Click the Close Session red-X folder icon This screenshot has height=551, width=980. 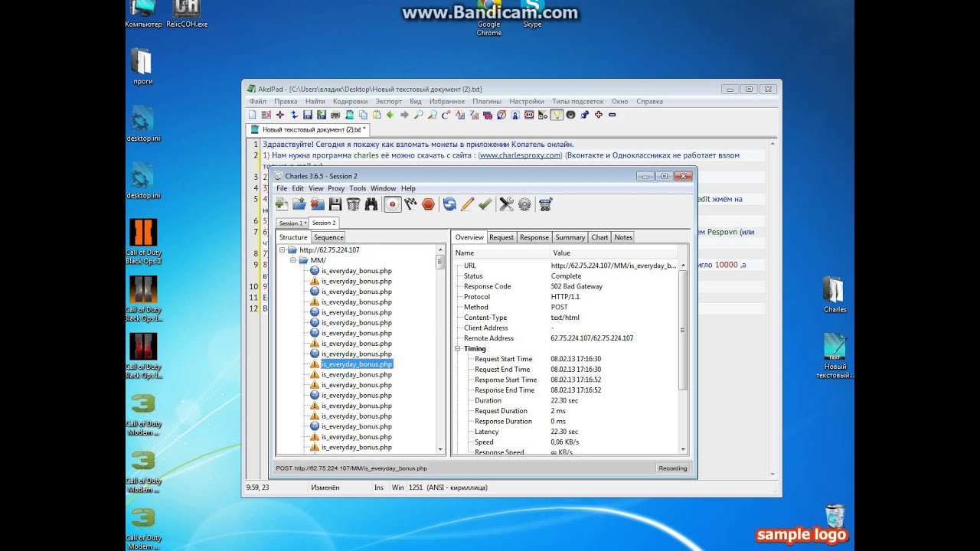pos(317,204)
